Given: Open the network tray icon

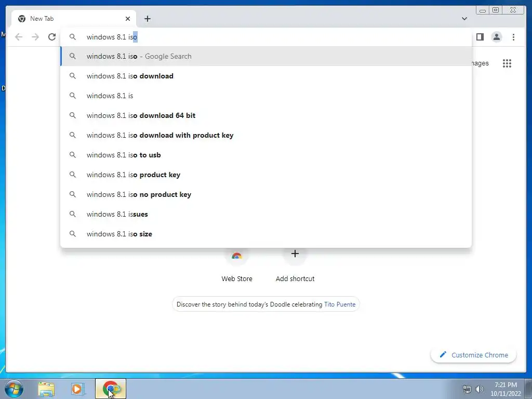Looking at the screenshot, I should [467, 389].
